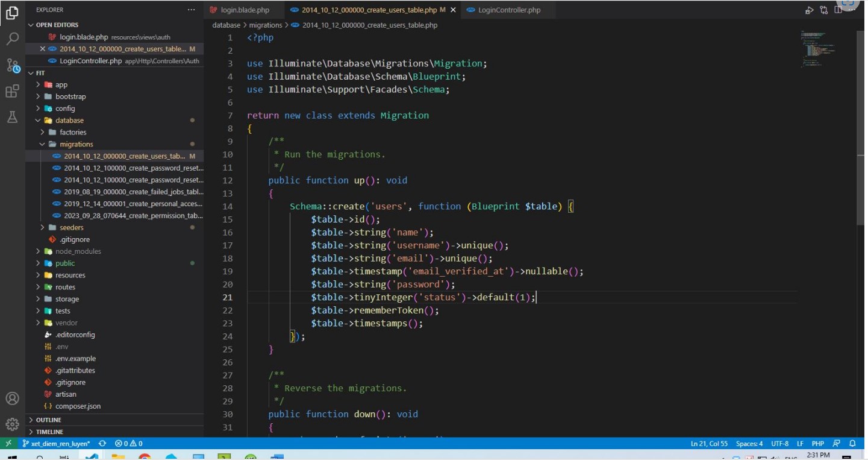Click the xet_diem_ren_luyen branch in status bar
This screenshot has width=868, height=460.
click(x=56, y=444)
